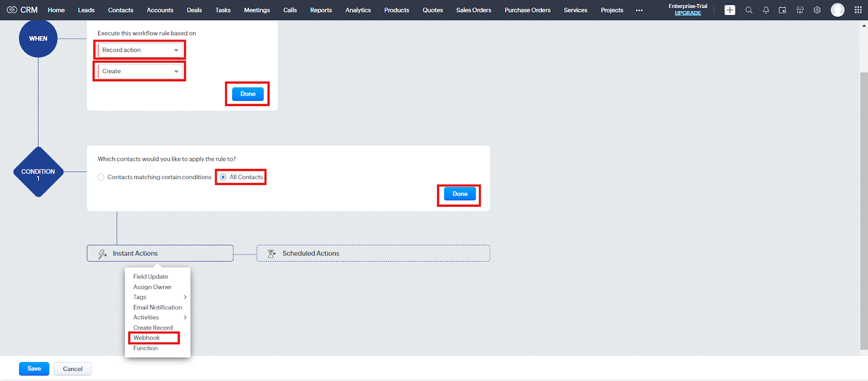Open the setup gear icon

tap(817, 10)
